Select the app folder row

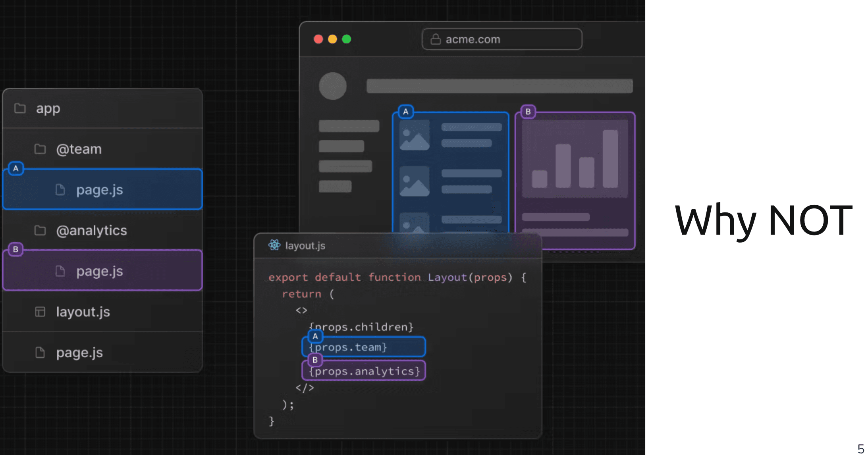(x=102, y=108)
